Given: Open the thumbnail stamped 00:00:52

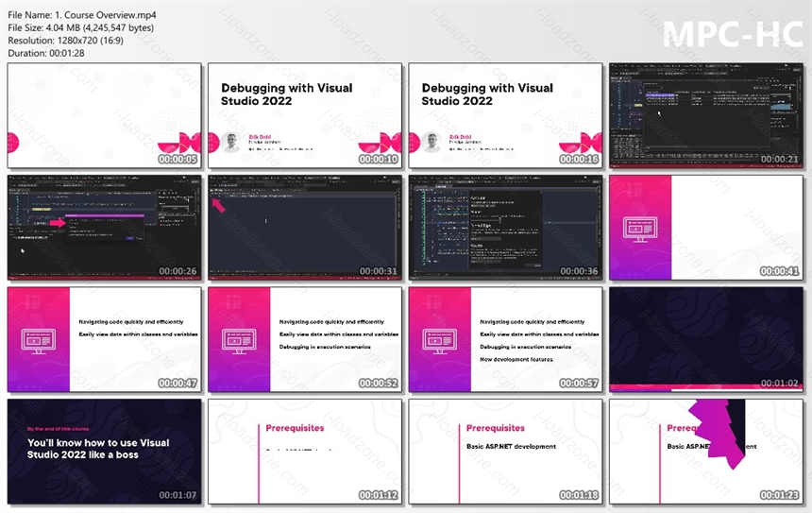Looking at the screenshot, I should pos(305,339).
